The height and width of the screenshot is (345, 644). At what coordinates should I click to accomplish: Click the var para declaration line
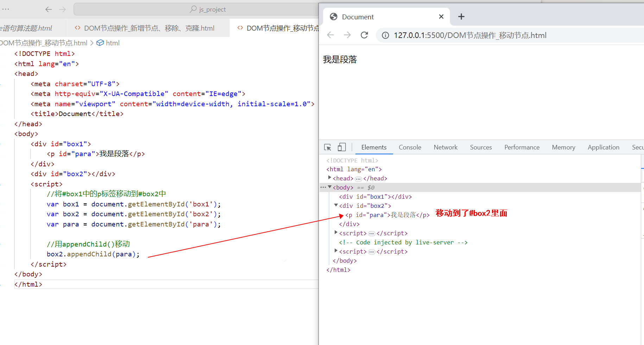coord(134,224)
